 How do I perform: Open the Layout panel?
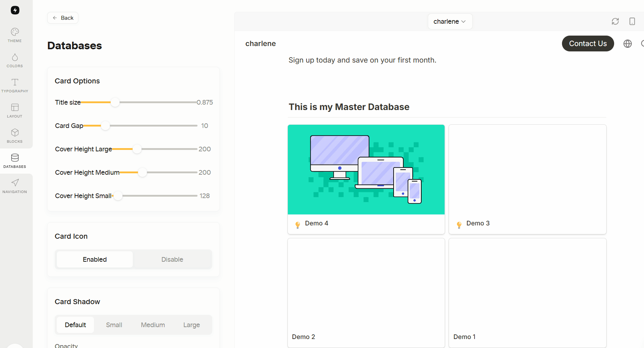pyautogui.click(x=15, y=111)
